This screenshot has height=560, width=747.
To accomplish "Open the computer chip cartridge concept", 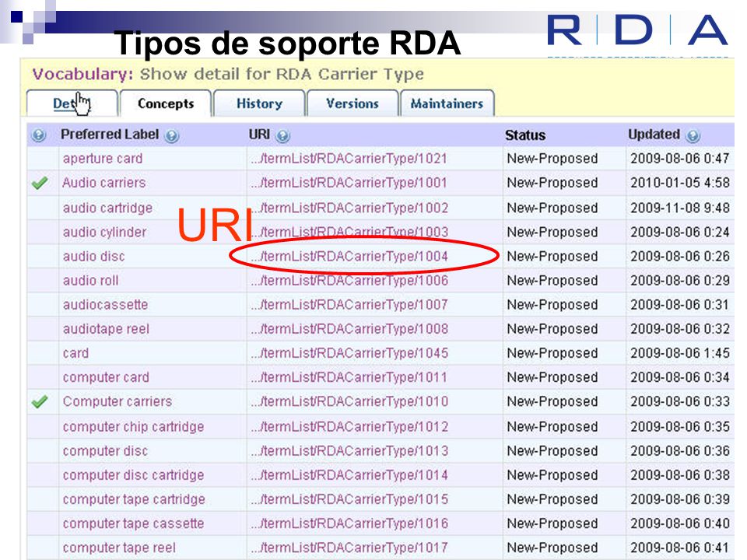I will (x=133, y=427).
